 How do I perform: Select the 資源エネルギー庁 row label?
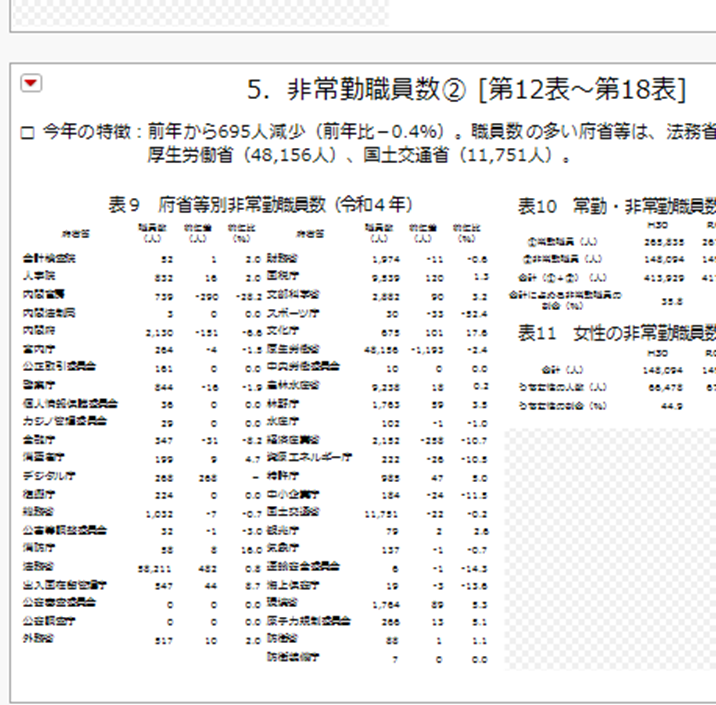point(310,457)
